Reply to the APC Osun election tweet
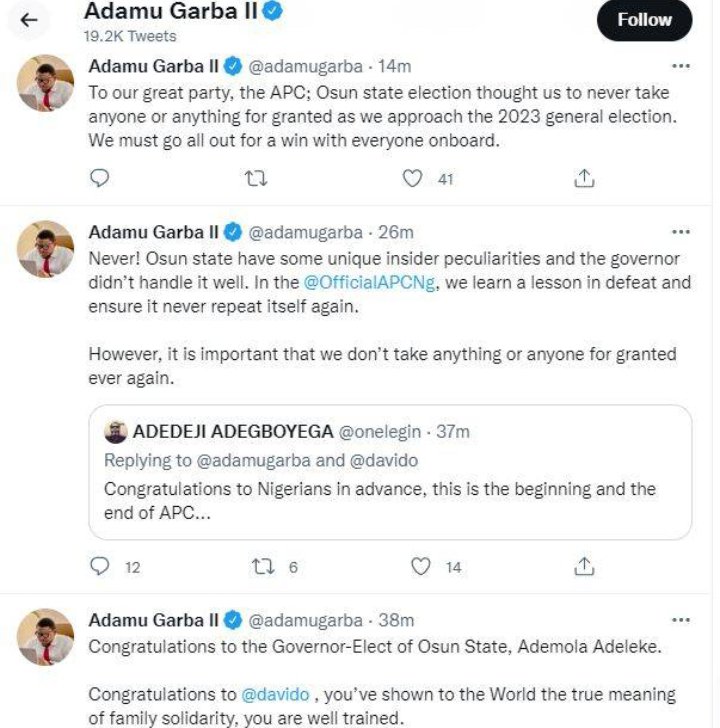720x728 pixels. click(x=99, y=178)
